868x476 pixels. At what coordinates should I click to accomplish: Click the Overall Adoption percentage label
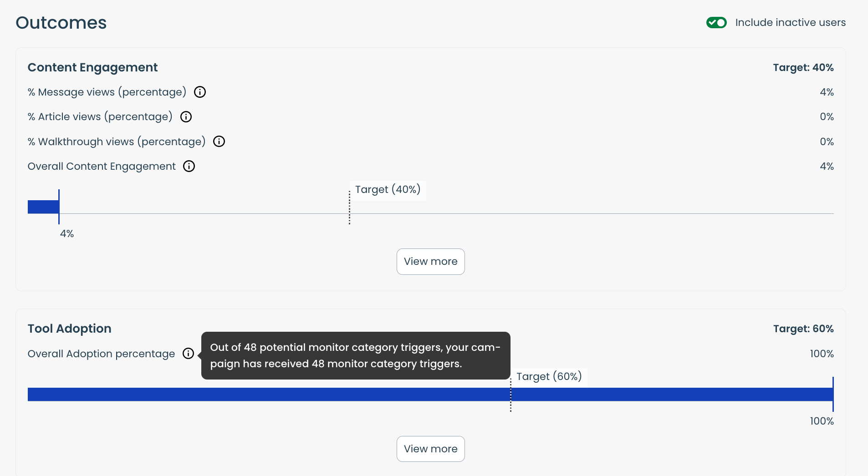[x=101, y=354]
